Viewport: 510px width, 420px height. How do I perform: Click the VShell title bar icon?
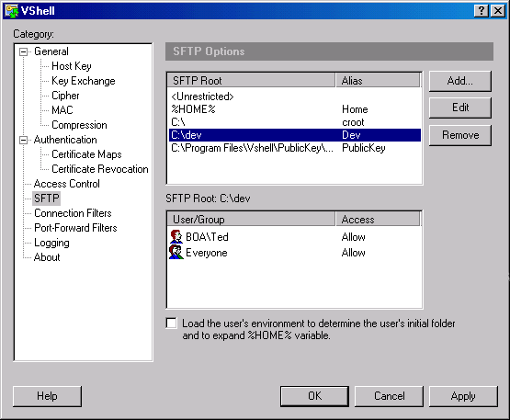coord(12,11)
